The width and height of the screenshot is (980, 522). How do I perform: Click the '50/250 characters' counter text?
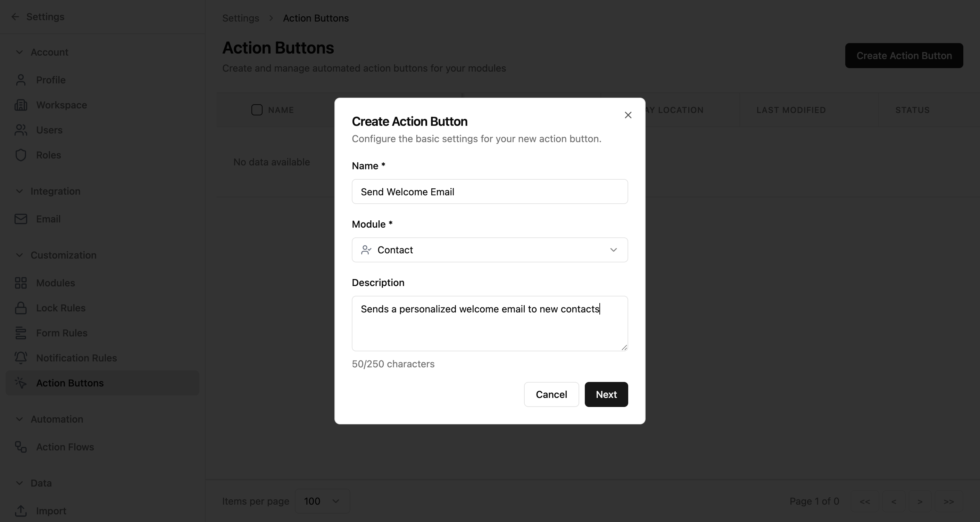tap(393, 364)
